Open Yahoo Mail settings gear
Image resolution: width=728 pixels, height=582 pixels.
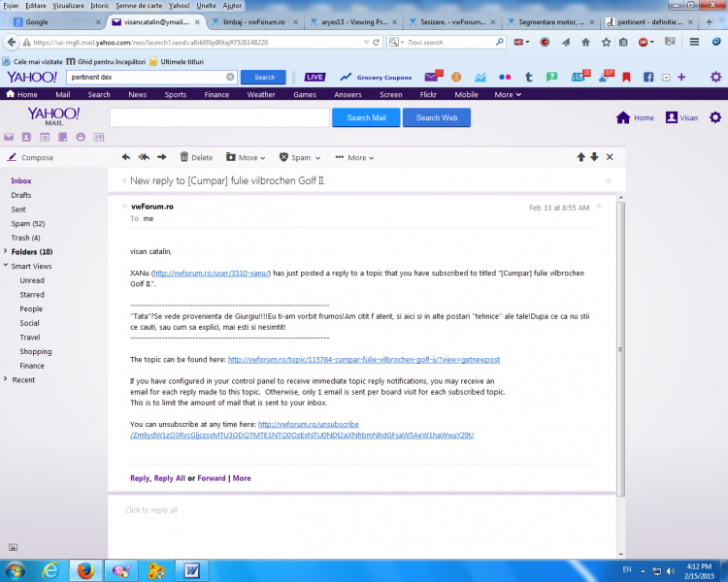click(715, 117)
